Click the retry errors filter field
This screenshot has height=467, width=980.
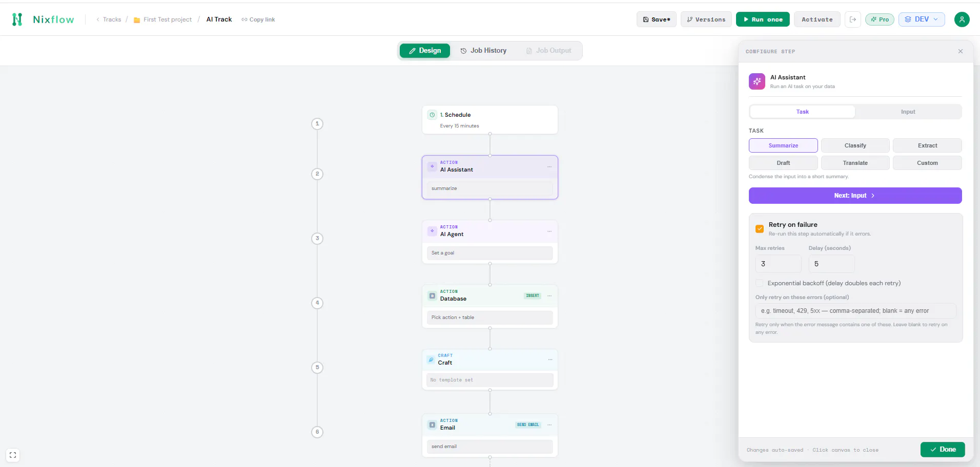[855, 311]
